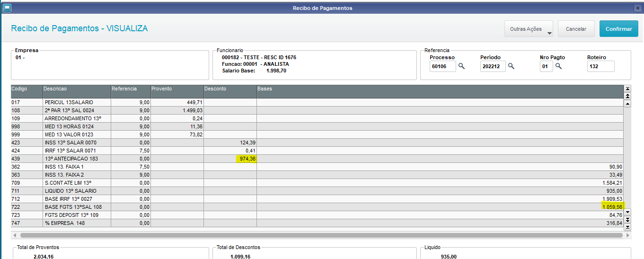Click the page-up double arrow icon
The image size is (644, 259).
coord(627,96)
